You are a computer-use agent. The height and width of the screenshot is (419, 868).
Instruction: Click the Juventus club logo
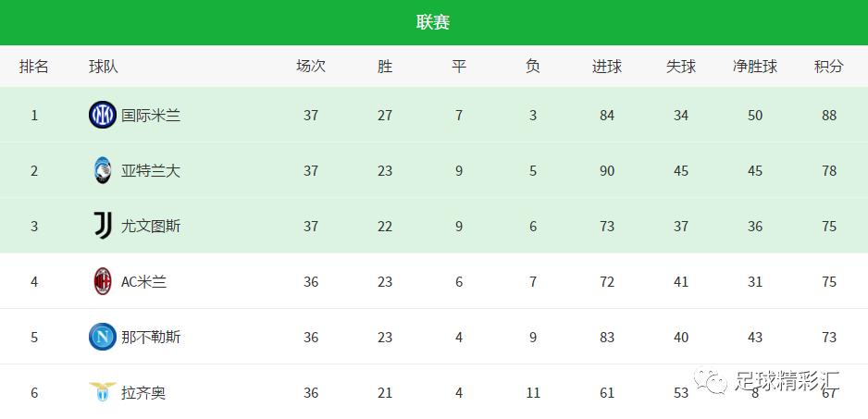point(102,226)
